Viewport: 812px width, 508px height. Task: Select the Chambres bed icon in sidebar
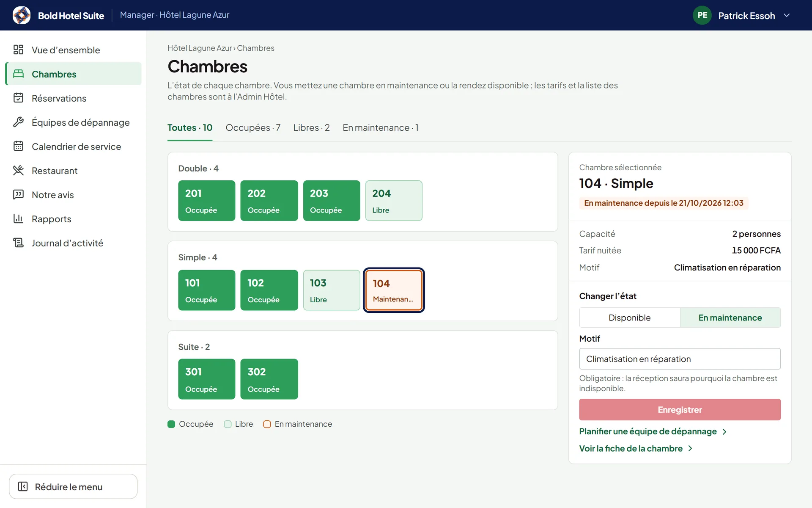(x=18, y=74)
